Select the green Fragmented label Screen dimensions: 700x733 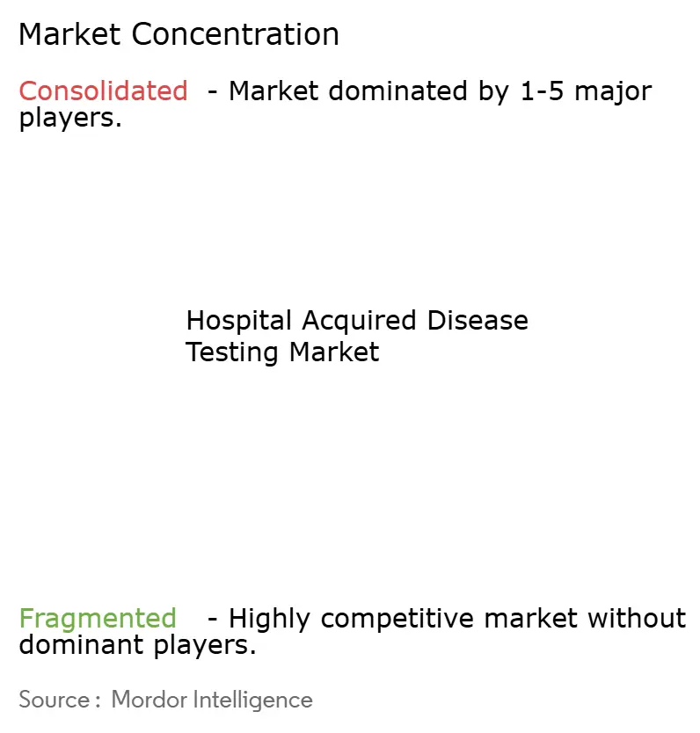click(x=98, y=620)
